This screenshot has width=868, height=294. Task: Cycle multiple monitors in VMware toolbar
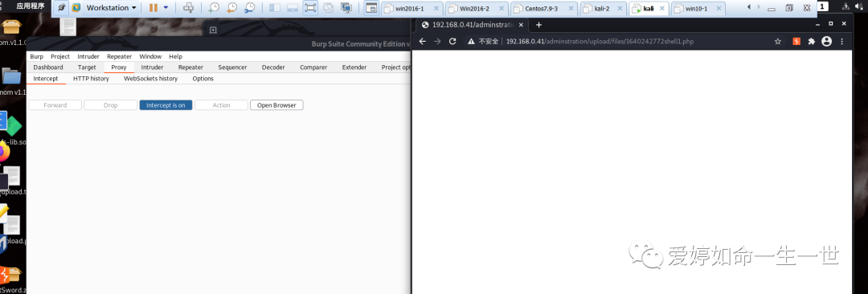(346, 8)
